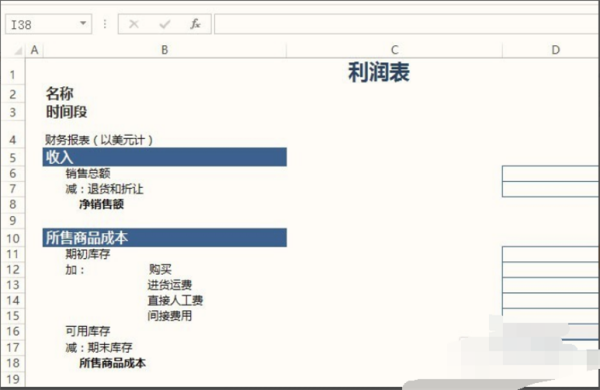This screenshot has width=600, height=390.
Task: Click the Select All corner triangle
Action: pyautogui.click(x=18, y=51)
